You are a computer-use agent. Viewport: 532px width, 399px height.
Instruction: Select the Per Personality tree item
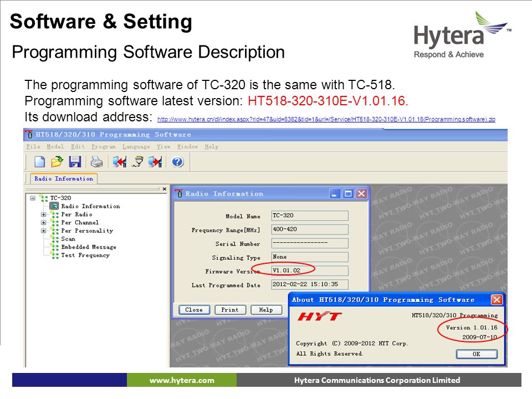[87, 231]
